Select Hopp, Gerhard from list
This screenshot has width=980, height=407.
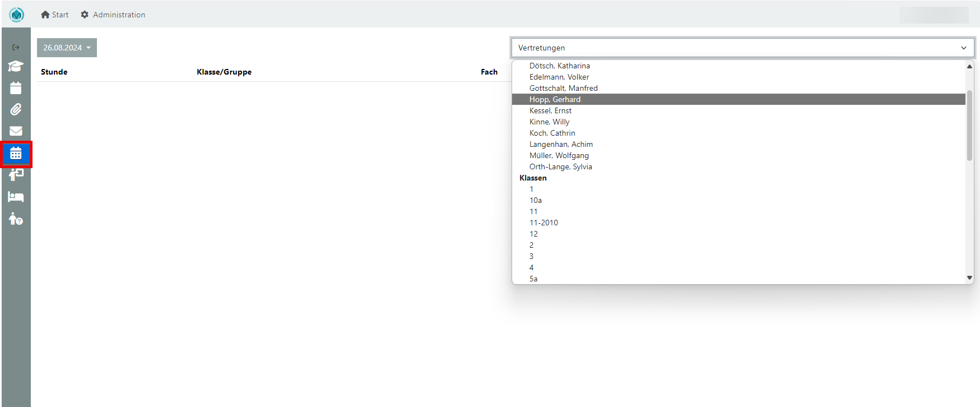739,99
